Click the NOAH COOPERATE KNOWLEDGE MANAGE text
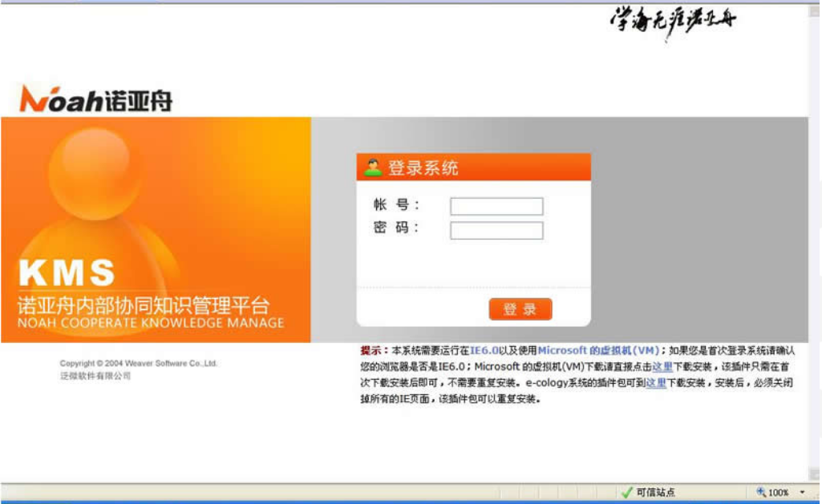The height and width of the screenshot is (504, 822). pos(151,323)
